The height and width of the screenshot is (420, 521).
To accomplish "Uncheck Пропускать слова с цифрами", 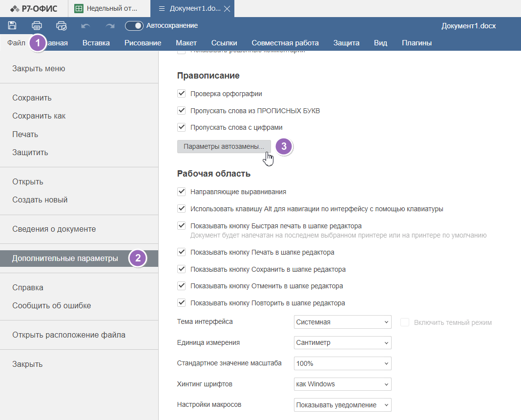I will pyautogui.click(x=182, y=127).
